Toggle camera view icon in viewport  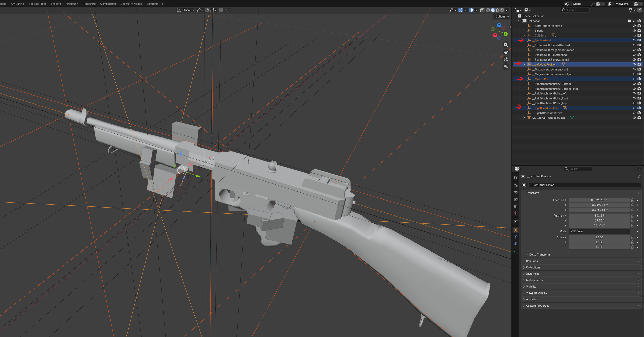506,59
